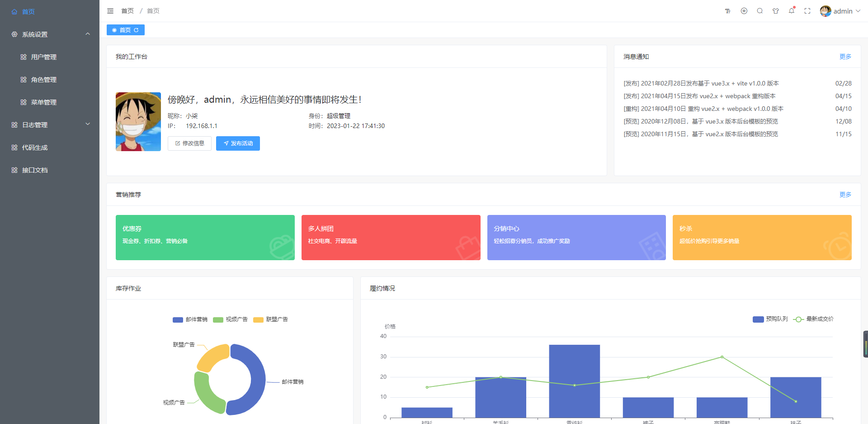The width and height of the screenshot is (868, 424).
Task: Click the home icon in the sidebar
Action: pyautogui.click(x=14, y=12)
